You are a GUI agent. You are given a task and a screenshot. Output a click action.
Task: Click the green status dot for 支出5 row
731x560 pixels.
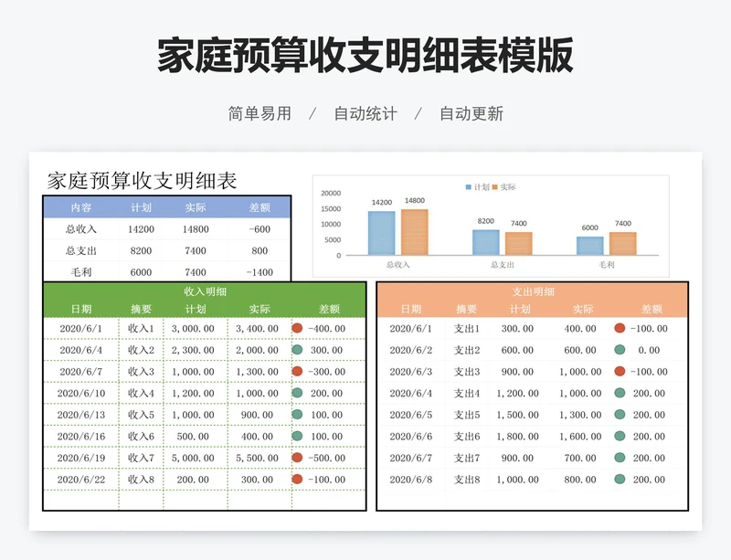click(x=620, y=414)
